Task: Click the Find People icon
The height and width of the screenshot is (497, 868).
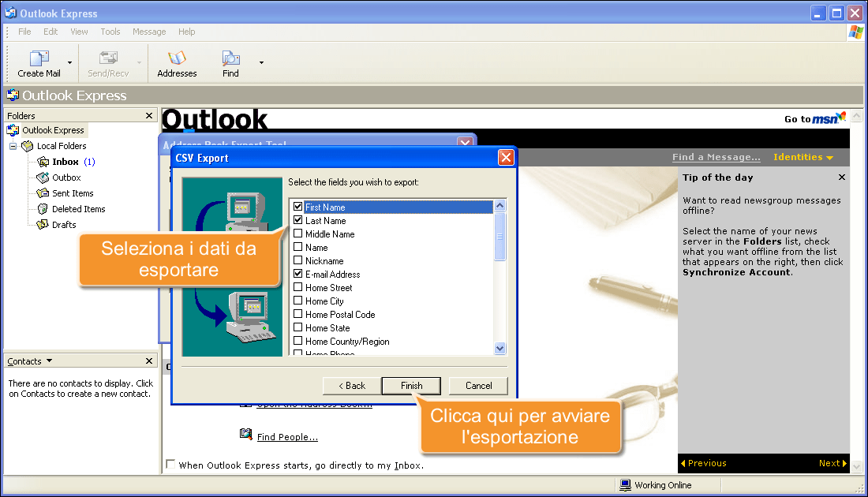Action: 245,434
